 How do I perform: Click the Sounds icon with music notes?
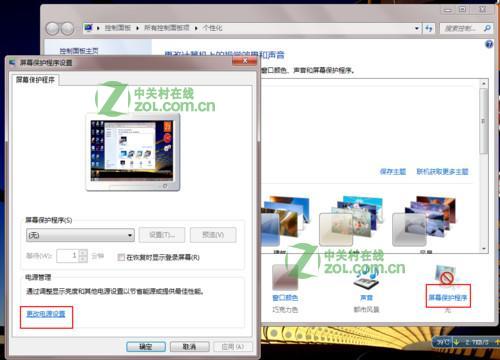click(367, 278)
